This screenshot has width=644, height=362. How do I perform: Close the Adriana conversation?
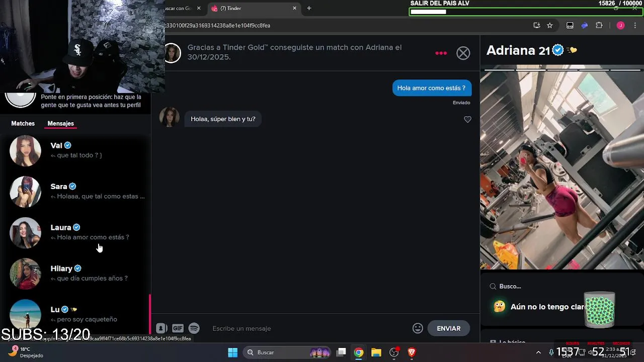(463, 53)
